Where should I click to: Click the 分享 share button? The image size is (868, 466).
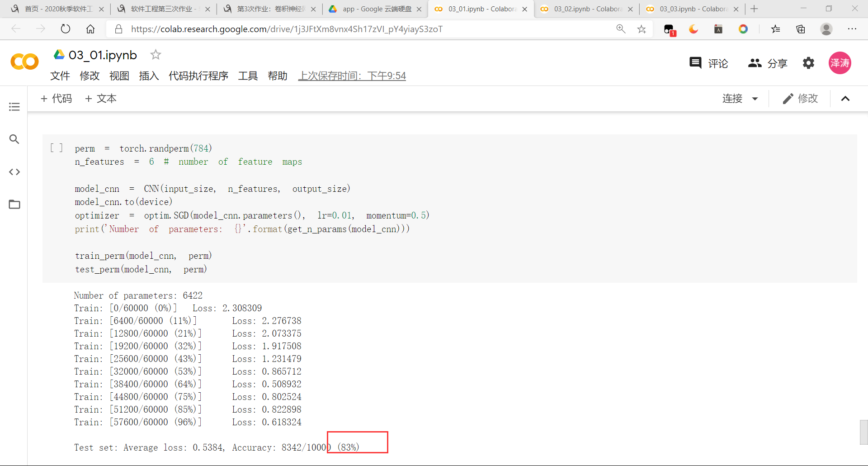coord(768,63)
